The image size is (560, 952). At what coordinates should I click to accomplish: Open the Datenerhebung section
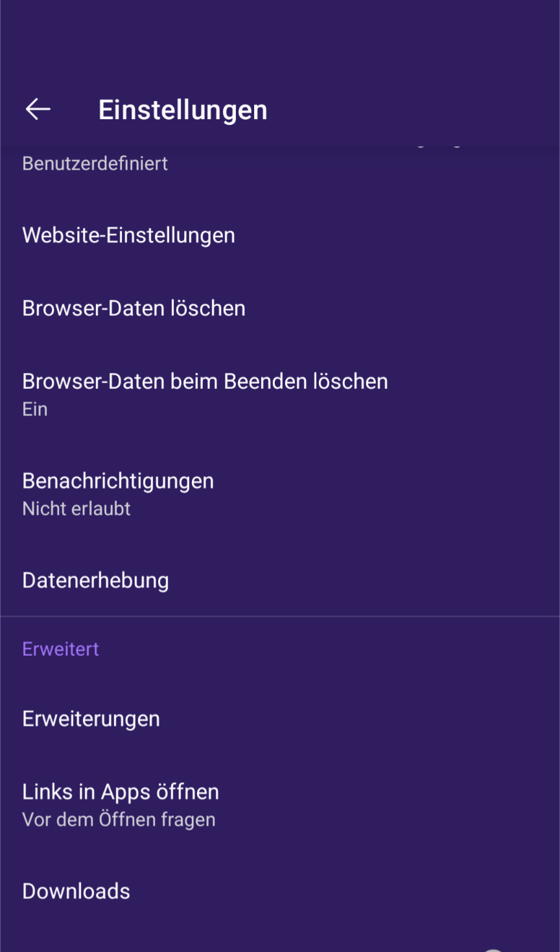coord(95,579)
